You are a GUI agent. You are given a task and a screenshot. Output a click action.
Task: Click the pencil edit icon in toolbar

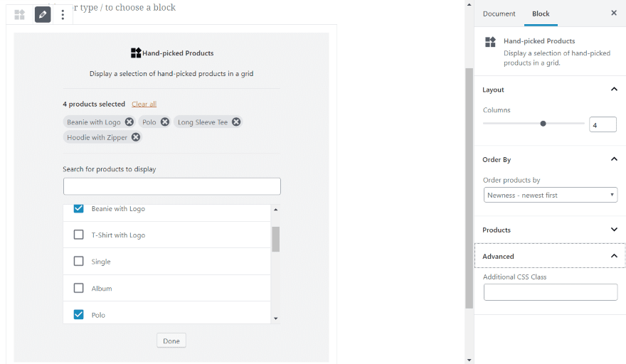click(x=43, y=14)
